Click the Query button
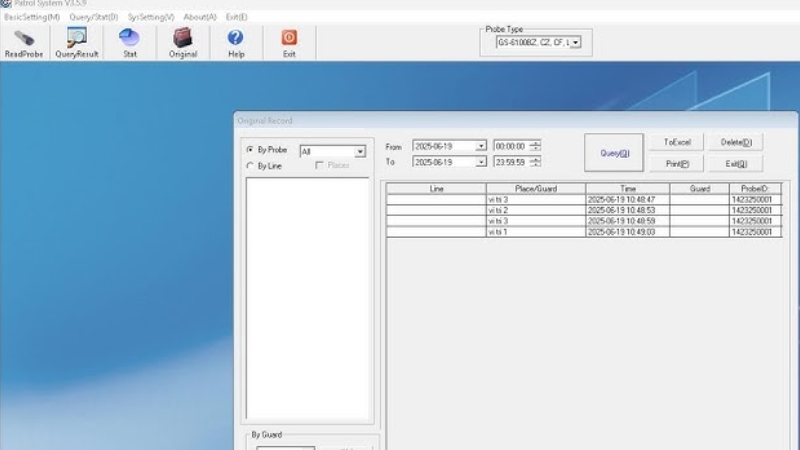Image resolution: width=800 pixels, height=450 pixels. click(614, 153)
